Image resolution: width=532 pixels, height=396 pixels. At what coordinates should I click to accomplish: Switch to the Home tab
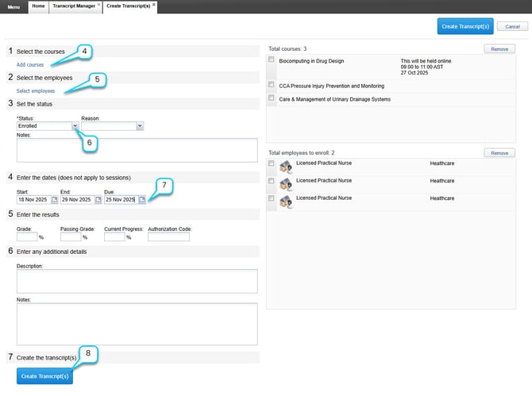tap(38, 6)
